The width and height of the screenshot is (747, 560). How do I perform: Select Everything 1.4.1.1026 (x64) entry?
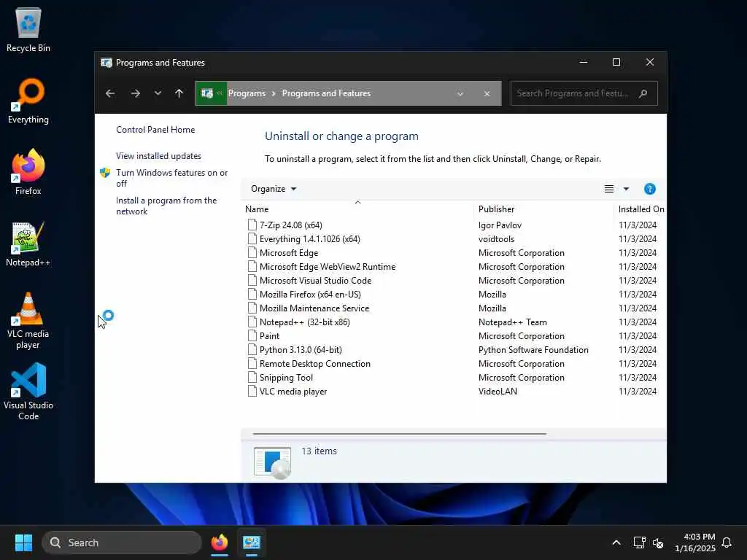(x=309, y=239)
